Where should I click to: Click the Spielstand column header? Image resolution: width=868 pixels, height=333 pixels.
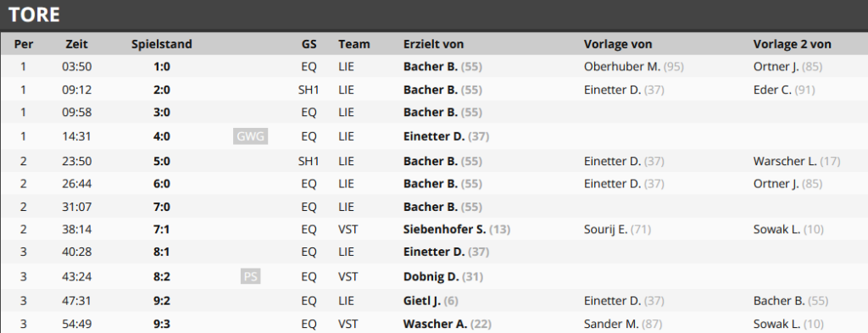click(x=162, y=44)
